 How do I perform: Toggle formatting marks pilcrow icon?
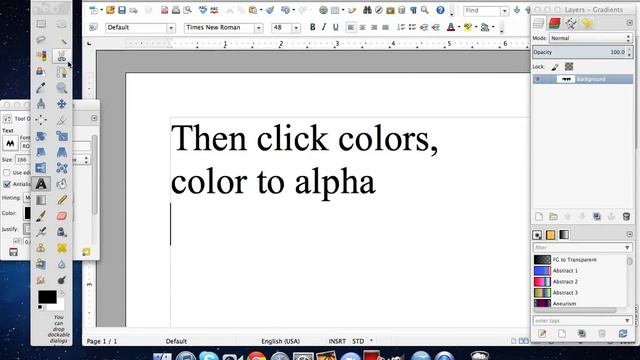click(413, 10)
